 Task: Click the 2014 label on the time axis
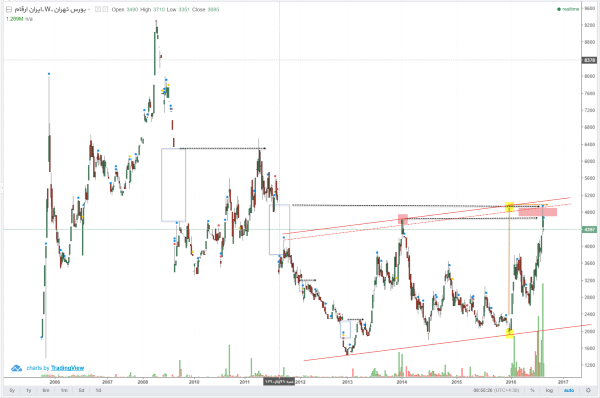[x=401, y=382]
